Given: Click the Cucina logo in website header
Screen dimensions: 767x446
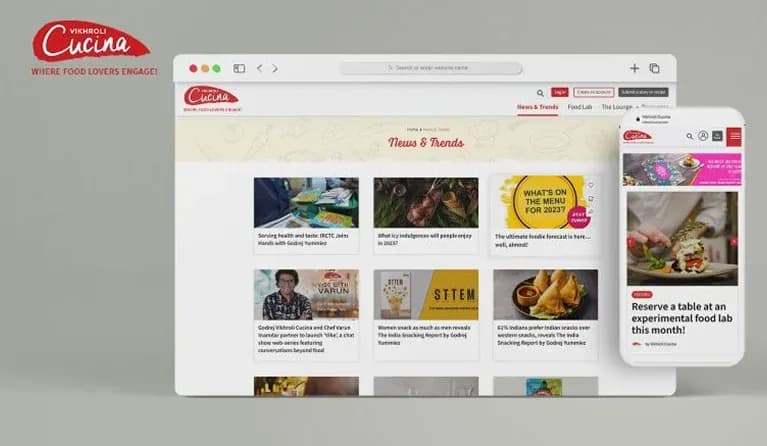Looking at the screenshot, I should click(211, 98).
